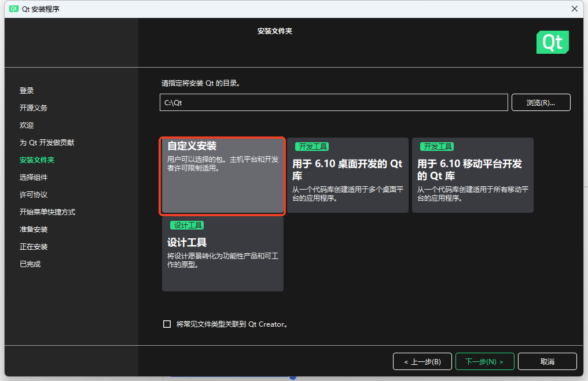Screen dimensions: 588x381
Task: Enable associating common file types with Qt Creator
Action: click(x=167, y=324)
